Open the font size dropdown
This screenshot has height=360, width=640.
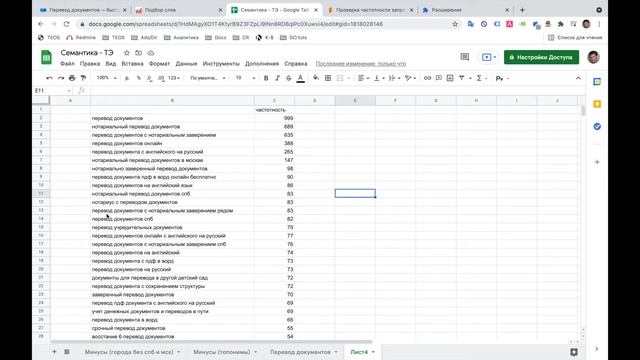245,78
